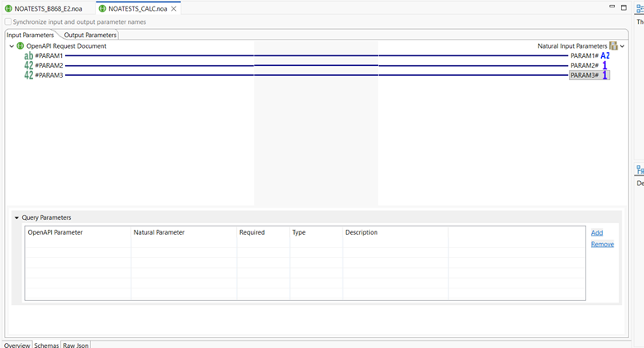Collapse the Natural Input Parameters chevron
Image resolution: width=644 pixels, height=348 pixels.
click(623, 46)
